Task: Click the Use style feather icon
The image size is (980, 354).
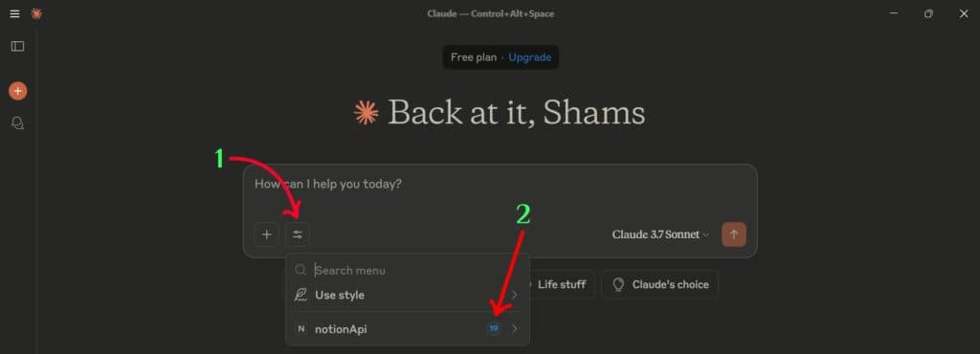Action: tap(301, 295)
